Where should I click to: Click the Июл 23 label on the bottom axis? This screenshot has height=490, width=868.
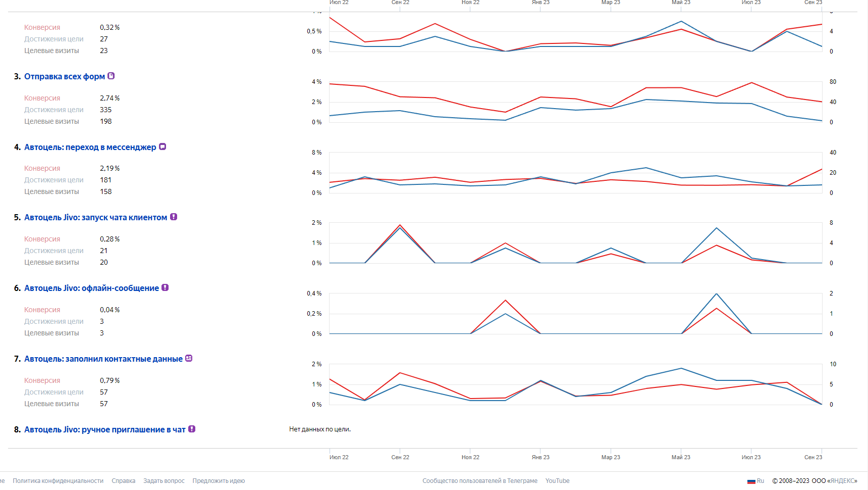tap(751, 457)
